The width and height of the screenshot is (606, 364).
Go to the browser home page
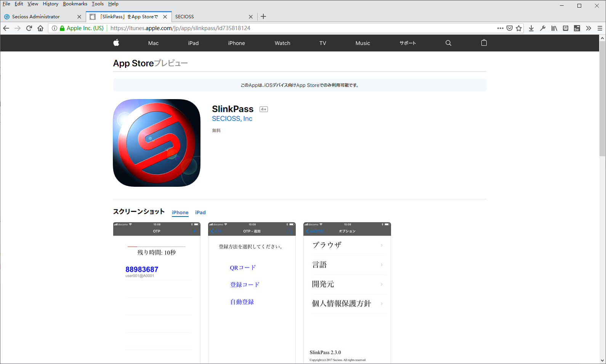40,28
